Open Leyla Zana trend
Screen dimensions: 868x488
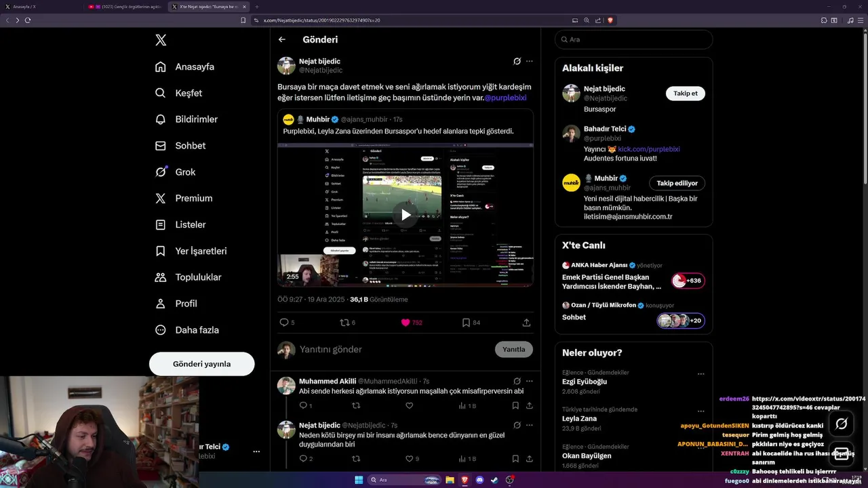[579, 419]
